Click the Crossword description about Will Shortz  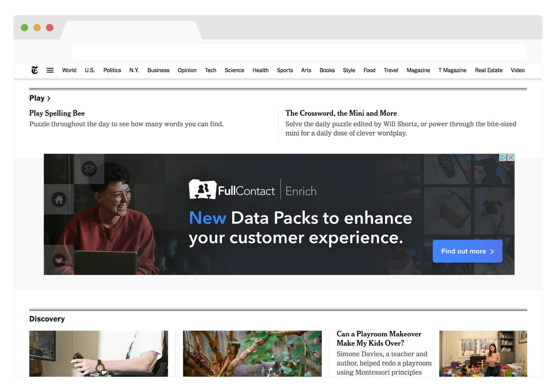[401, 129]
